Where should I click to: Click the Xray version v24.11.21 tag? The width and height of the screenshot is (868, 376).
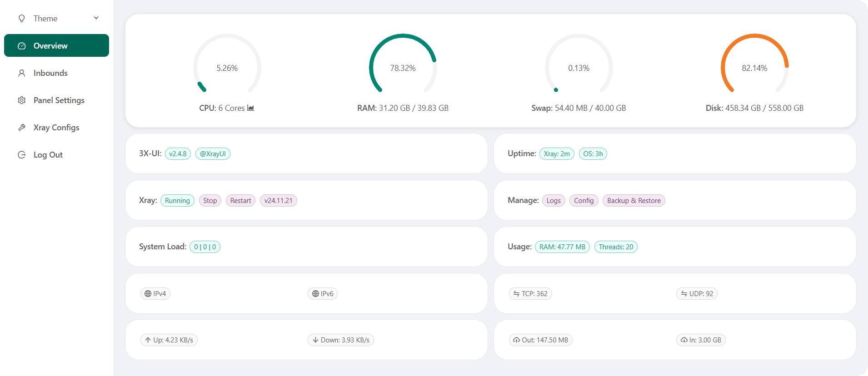click(278, 201)
